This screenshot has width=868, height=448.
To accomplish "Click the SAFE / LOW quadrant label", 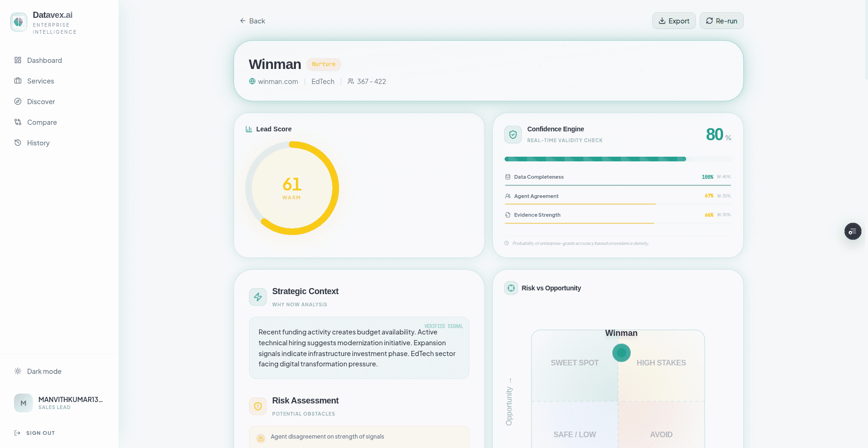I will click(574, 434).
